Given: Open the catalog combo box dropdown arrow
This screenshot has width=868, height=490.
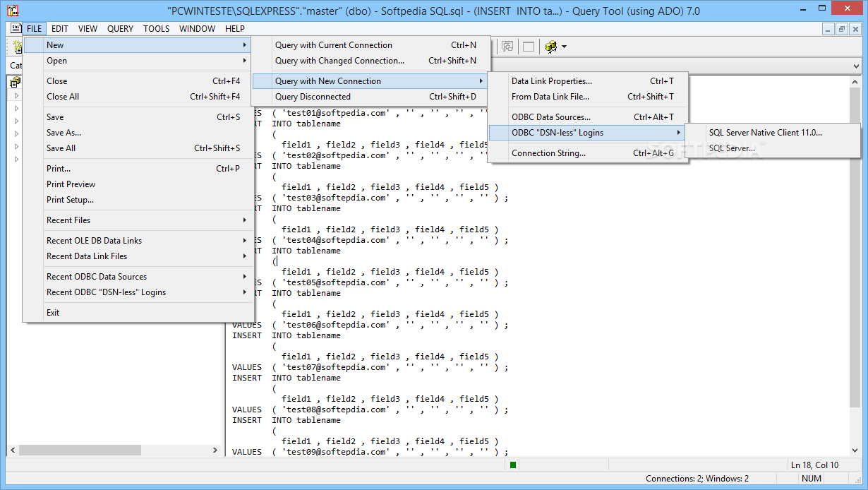Looking at the screenshot, I should tap(855, 66).
